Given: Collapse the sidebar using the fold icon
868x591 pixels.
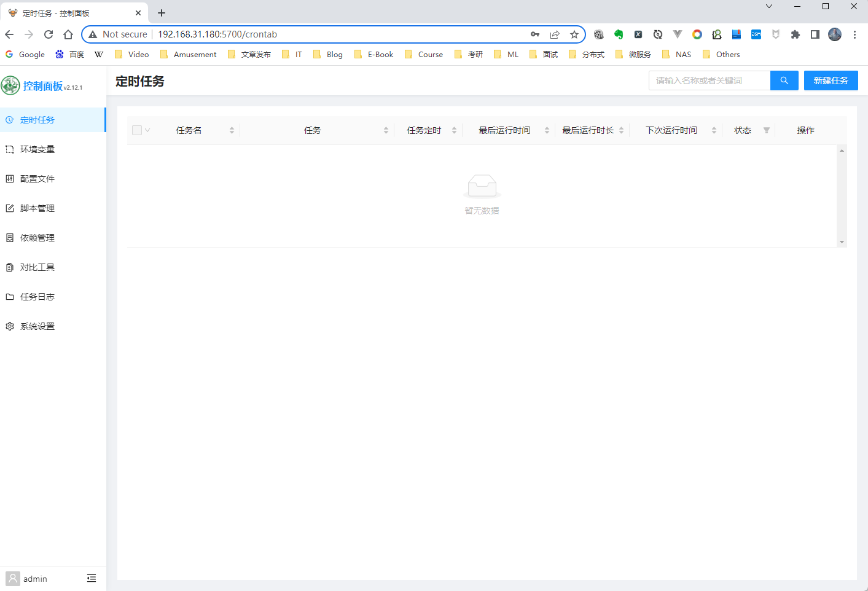Looking at the screenshot, I should 92,578.
